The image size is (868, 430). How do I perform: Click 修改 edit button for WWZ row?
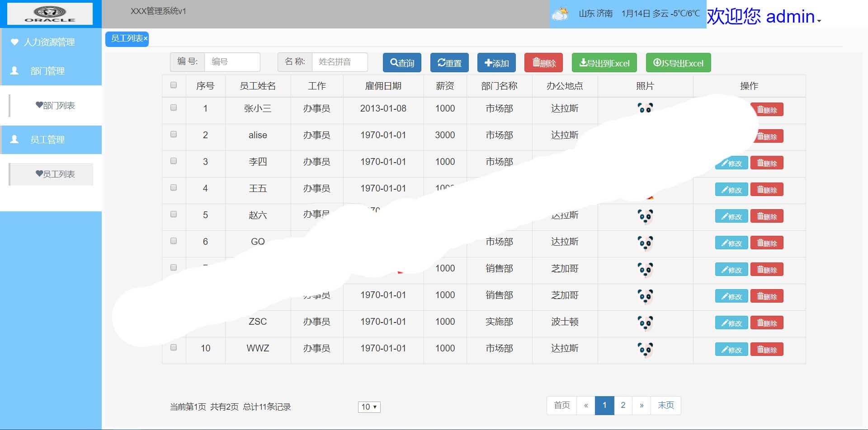pos(731,350)
